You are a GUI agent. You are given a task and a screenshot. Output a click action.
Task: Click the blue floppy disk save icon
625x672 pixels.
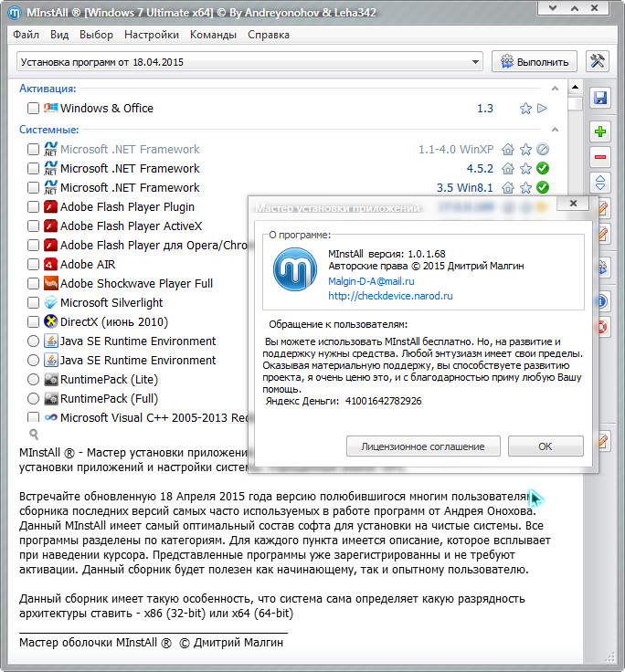[x=600, y=98]
